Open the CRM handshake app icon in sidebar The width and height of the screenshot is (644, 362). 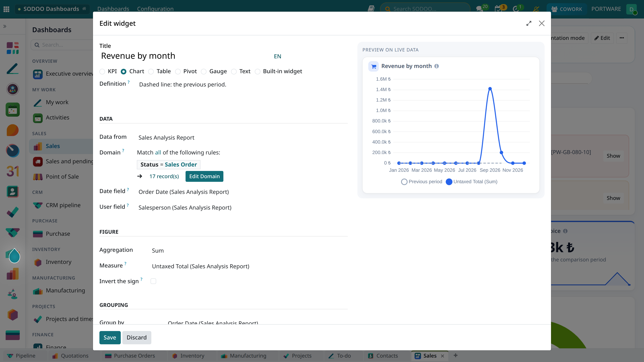[x=12, y=233]
